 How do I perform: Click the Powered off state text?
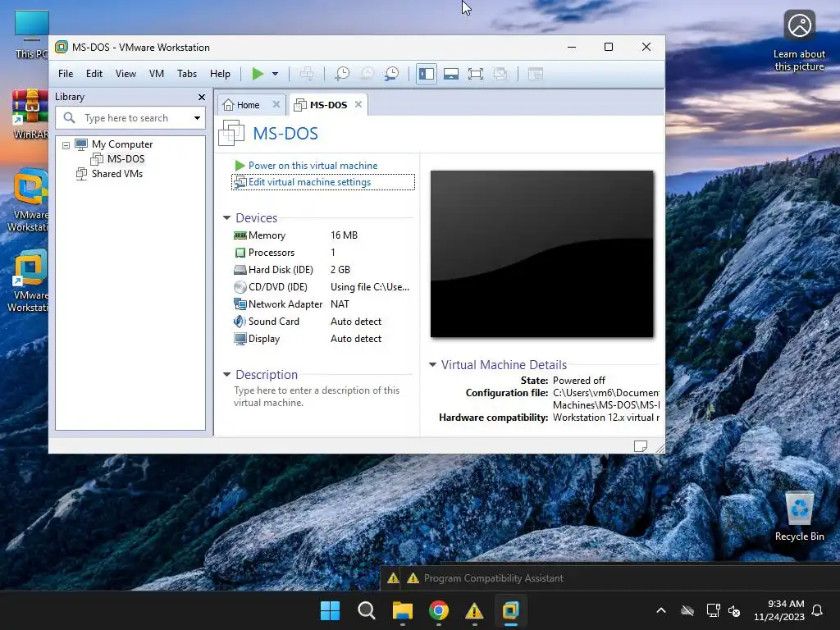(578, 381)
